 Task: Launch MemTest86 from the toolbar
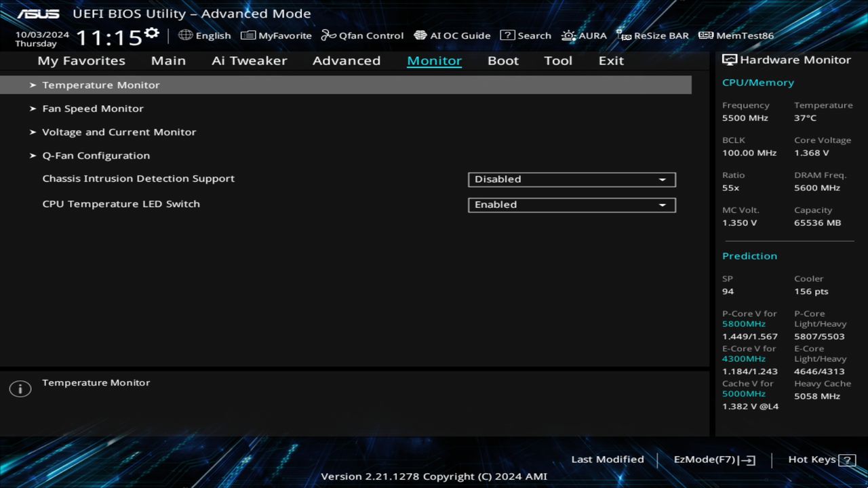[x=735, y=35]
